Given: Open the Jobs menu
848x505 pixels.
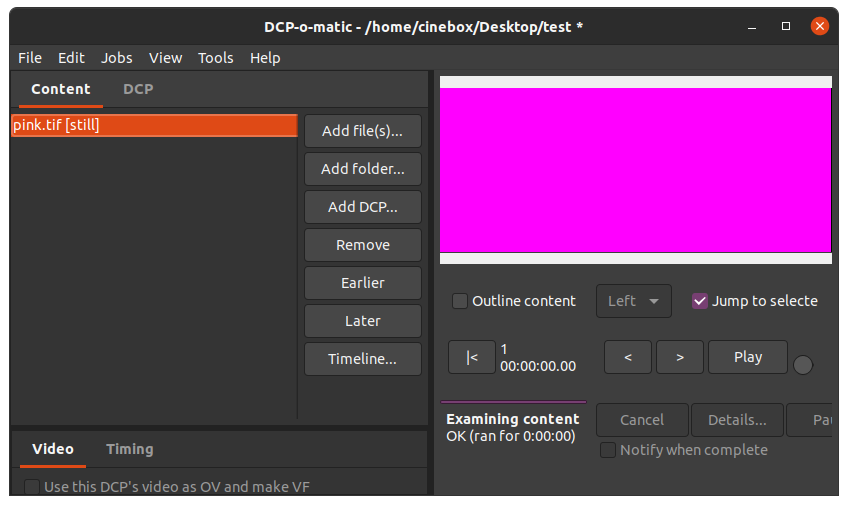Looking at the screenshot, I should click(x=117, y=58).
